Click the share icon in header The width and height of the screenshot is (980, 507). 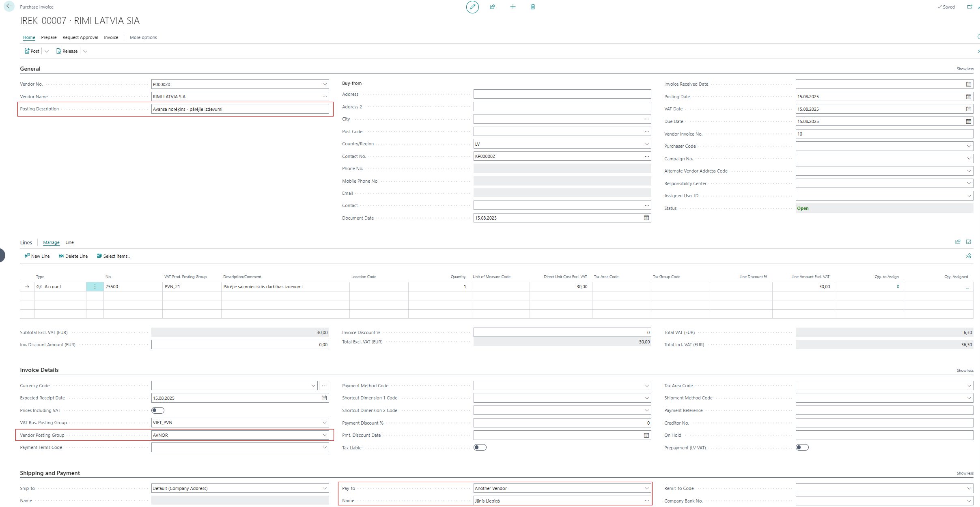pos(493,7)
